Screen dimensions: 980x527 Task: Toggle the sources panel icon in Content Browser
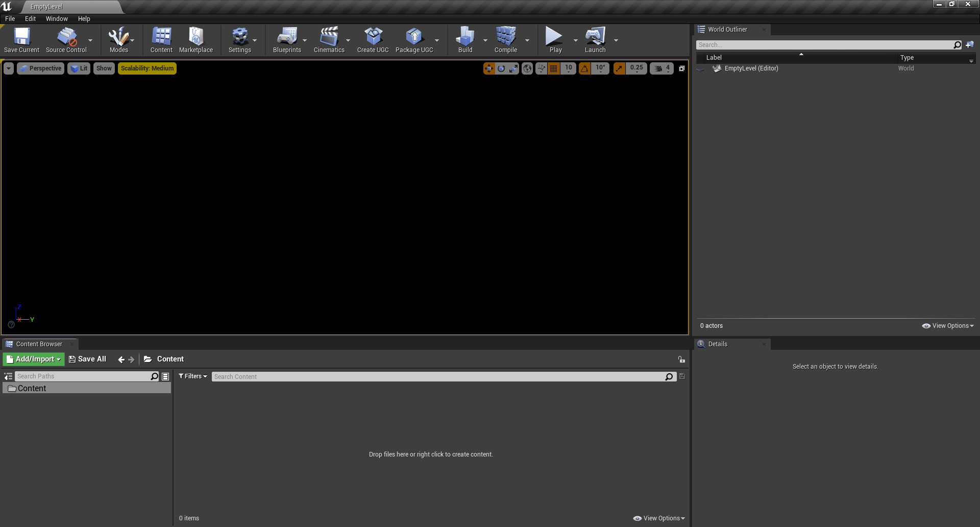point(8,376)
